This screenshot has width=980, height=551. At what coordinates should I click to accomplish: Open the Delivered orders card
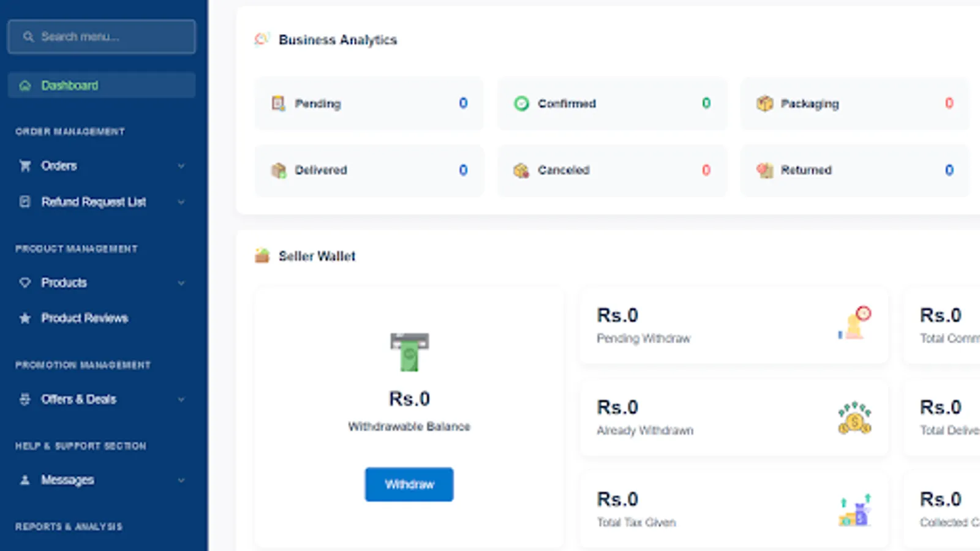pos(369,170)
